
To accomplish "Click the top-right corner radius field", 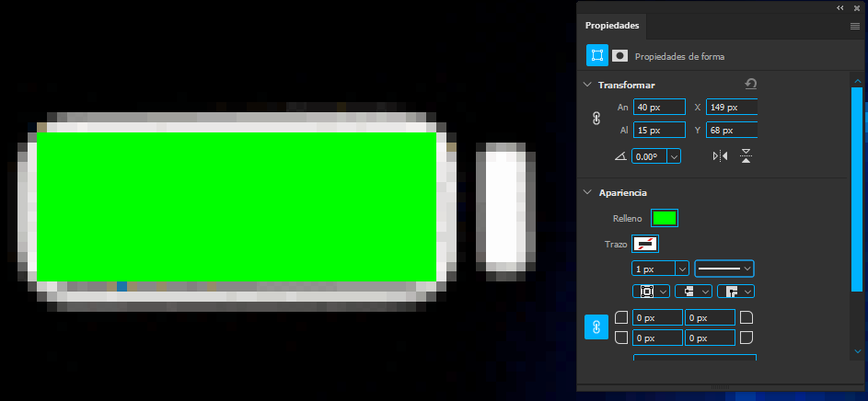I will point(711,317).
